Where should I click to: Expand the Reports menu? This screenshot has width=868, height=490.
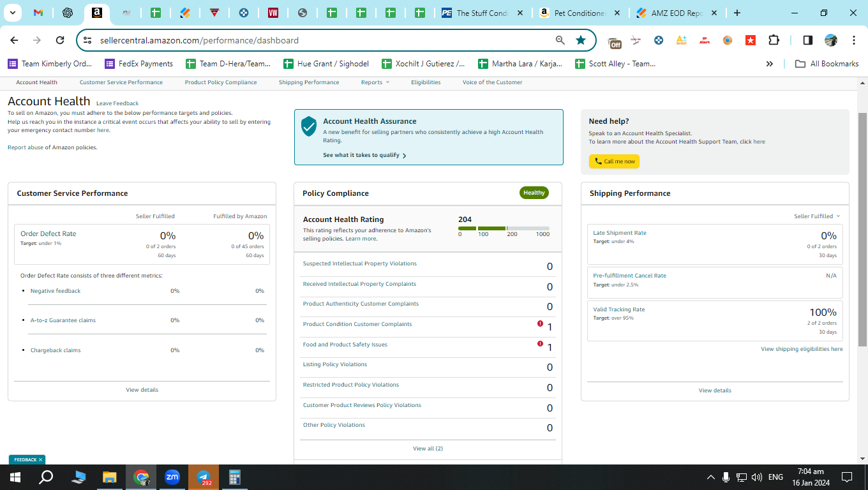tap(375, 82)
